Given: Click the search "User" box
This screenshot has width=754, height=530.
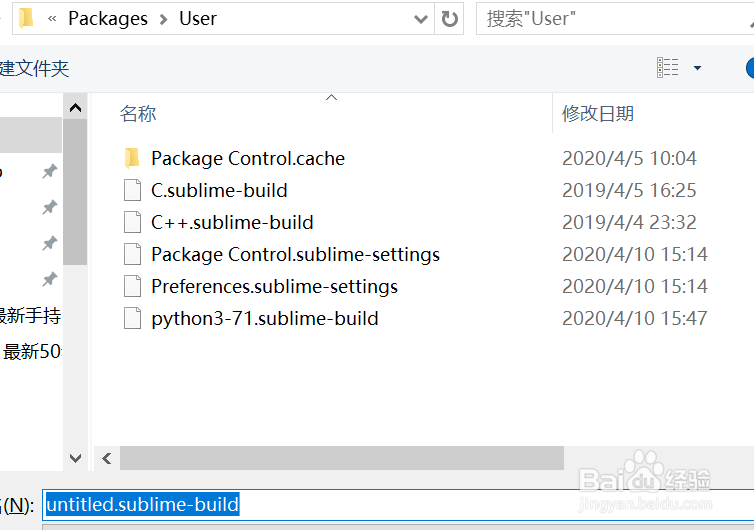Looking at the screenshot, I should 610,18.
